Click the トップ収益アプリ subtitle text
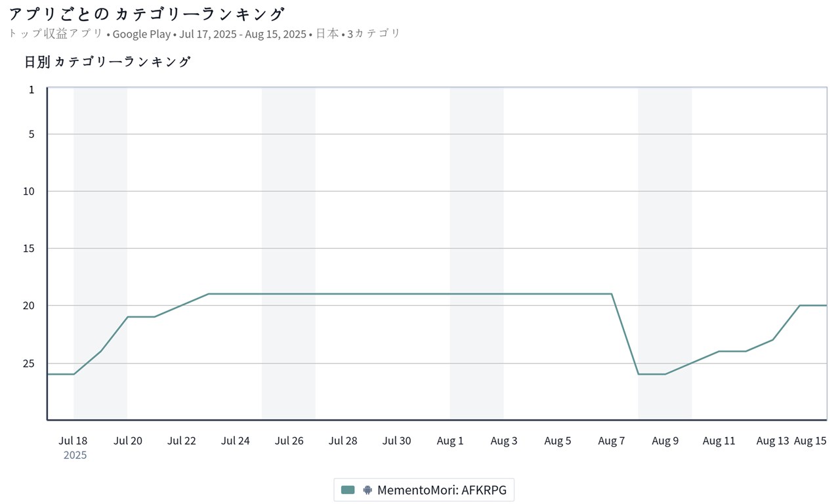The width and height of the screenshot is (840, 504). pos(55,34)
